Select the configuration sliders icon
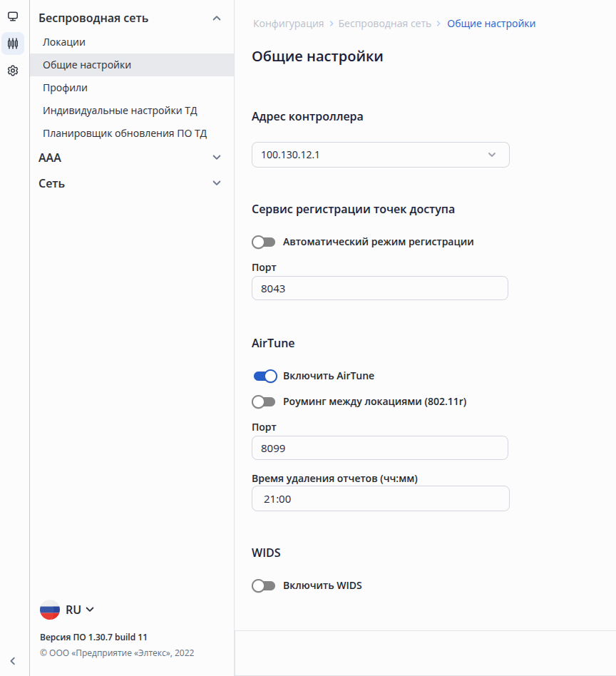Image resolution: width=616 pixels, height=676 pixels. pos(13,43)
